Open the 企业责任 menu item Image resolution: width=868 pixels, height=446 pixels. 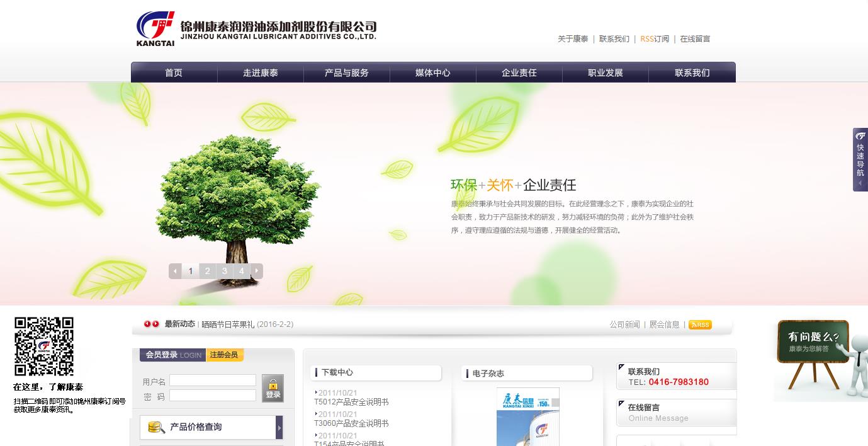pos(519,72)
